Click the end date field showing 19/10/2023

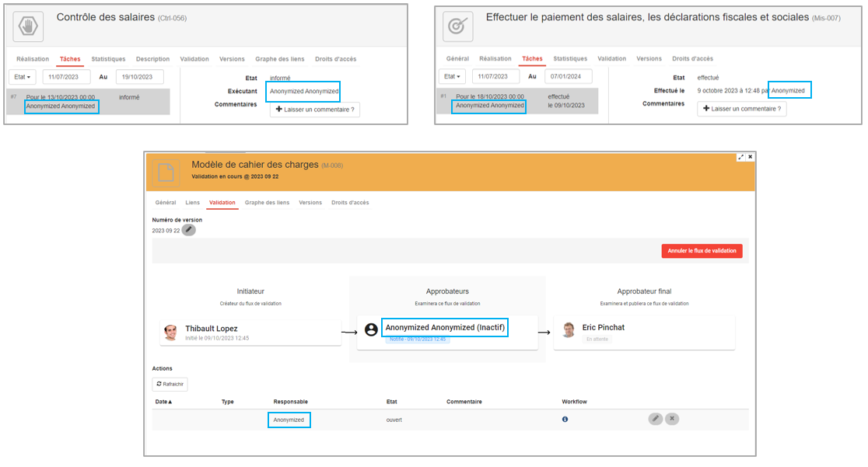coord(140,77)
